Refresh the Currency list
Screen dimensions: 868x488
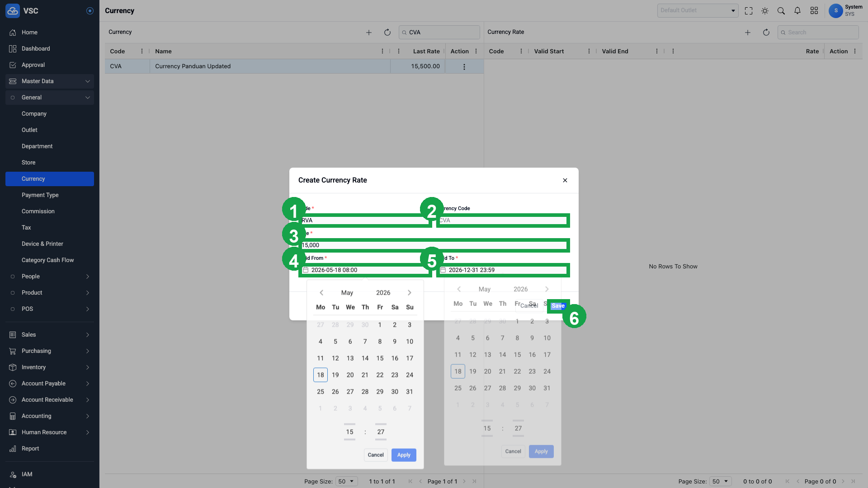[387, 33]
